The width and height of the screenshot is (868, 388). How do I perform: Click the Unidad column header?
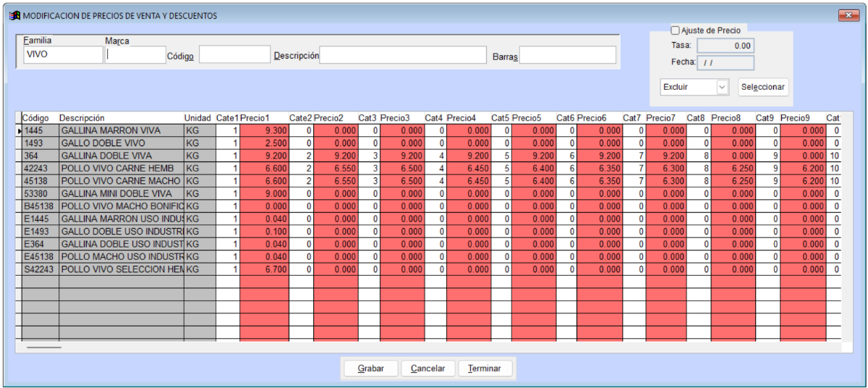pyautogui.click(x=199, y=118)
